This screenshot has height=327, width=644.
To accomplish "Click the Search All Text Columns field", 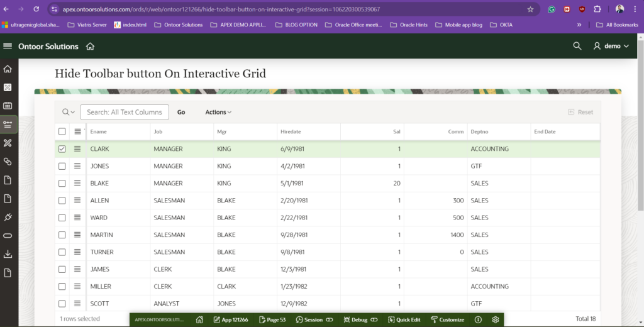I will tap(125, 112).
